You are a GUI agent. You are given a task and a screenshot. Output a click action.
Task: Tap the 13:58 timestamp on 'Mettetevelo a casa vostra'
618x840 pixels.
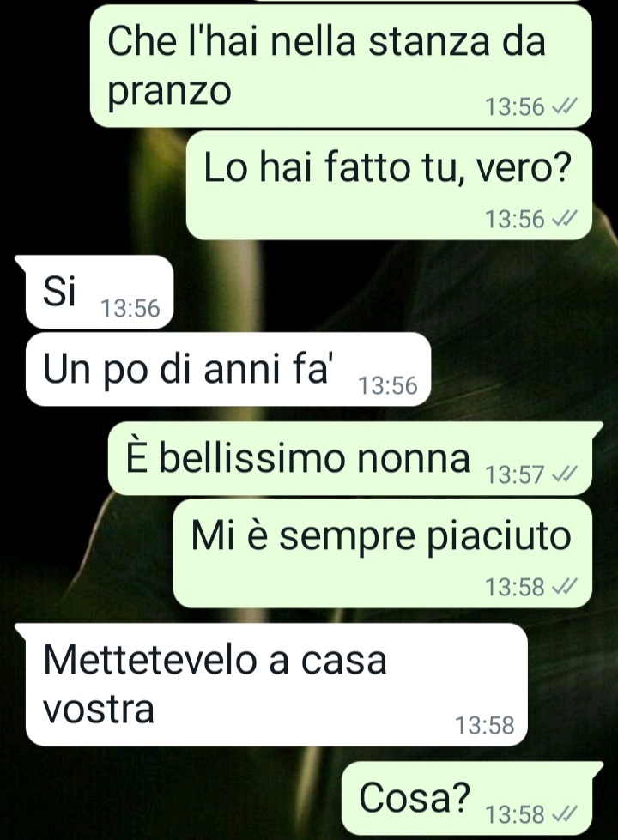click(x=485, y=725)
